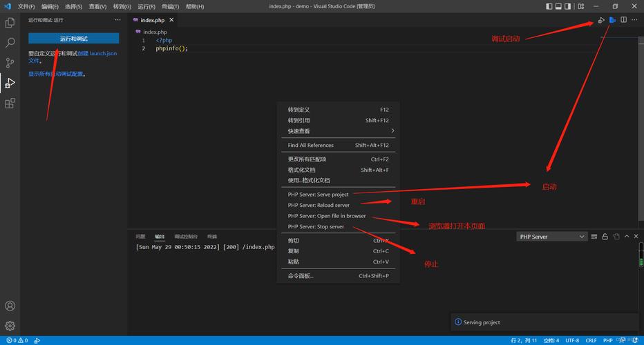Toggle secondary side bar visibility
Viewport: 644px width, 345px height.
click(567, 6)
